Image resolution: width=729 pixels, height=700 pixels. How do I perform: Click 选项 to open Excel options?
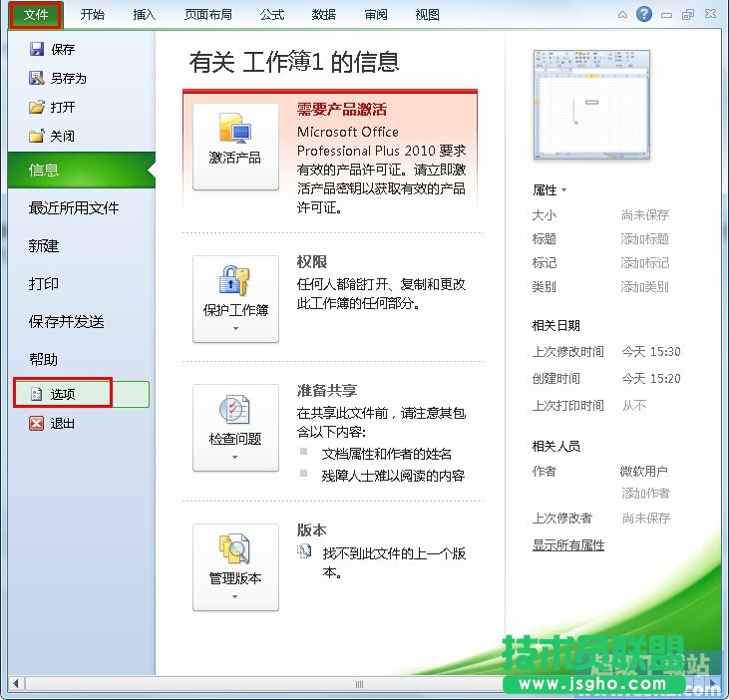coord(82,394)
